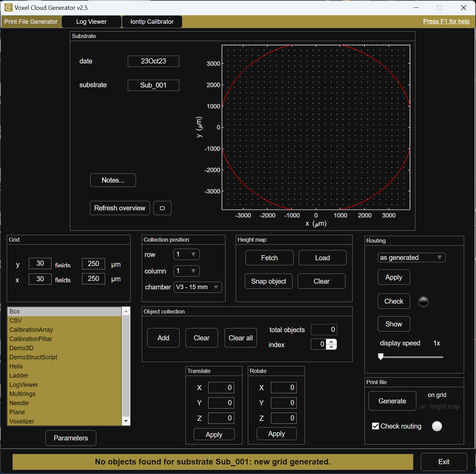
Task: Click the Exit button
Action: (x=444, y=462)
